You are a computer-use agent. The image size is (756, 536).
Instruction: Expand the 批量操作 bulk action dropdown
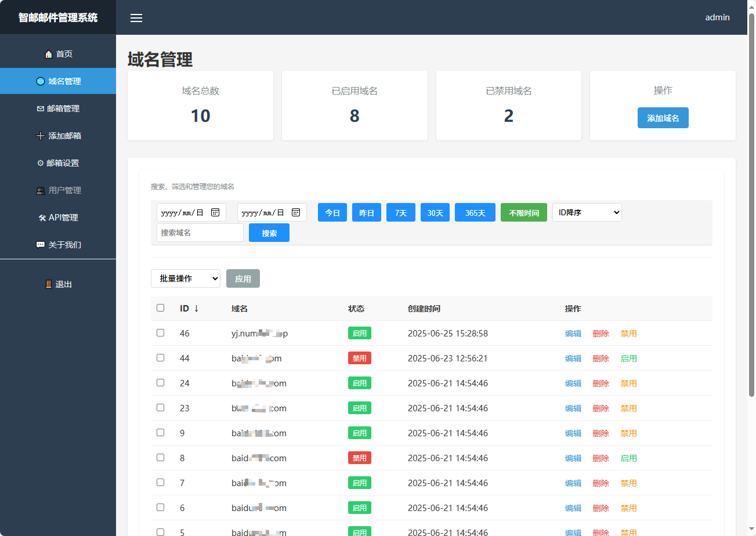[186, 278]
